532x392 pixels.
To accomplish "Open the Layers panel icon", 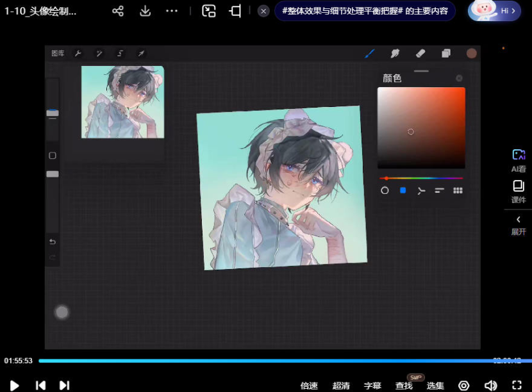I will (446, 53).
